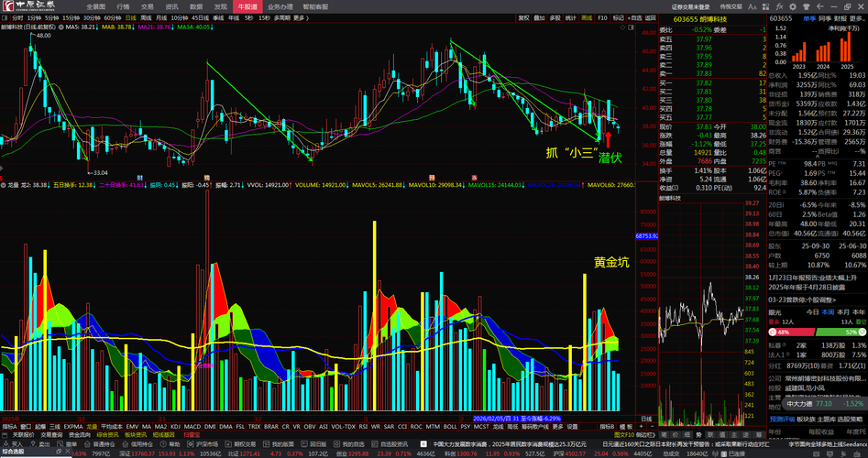Toggle 画线 drawing mode
This screenshot has height=458, width=868.
tap(587, 17)
